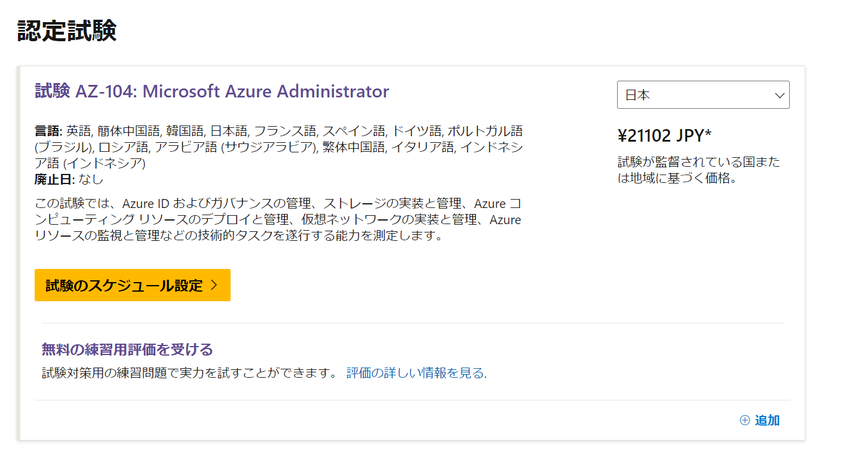Click the 試験が監督されている国または地域に基づく価格 note
868x459 pixels.
[x=699, y=170]
